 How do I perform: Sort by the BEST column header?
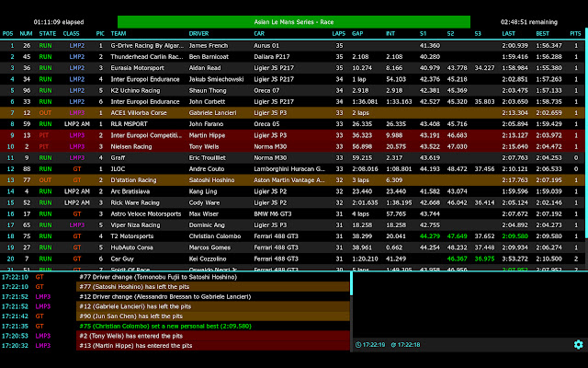tap(542, 33)
